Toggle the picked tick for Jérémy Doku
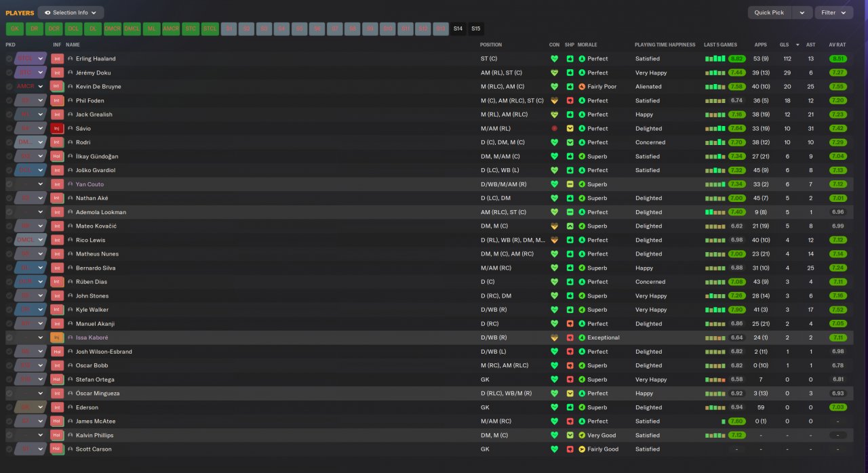This screenshot has height=473, width=868. pos(9,73)
